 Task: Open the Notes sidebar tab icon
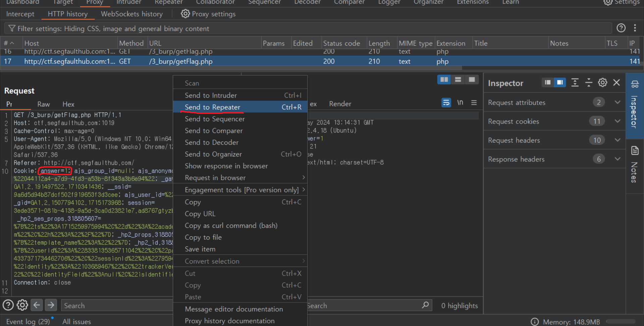point(635,150)
